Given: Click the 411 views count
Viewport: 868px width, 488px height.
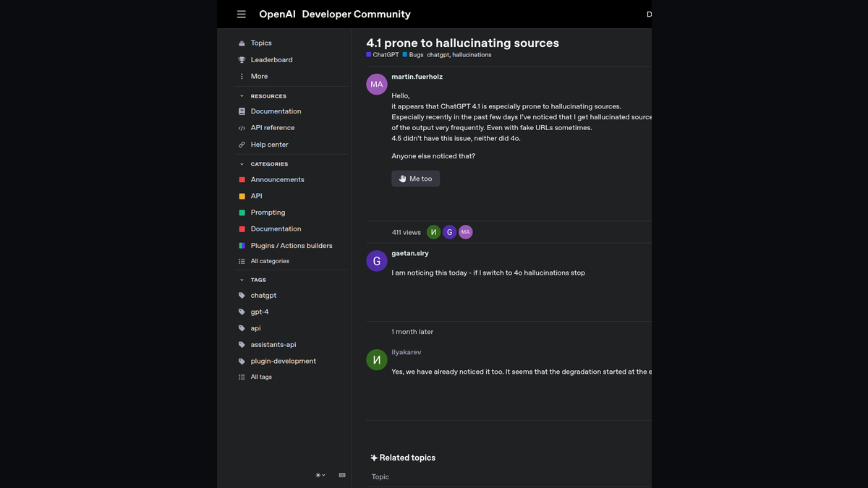Looking at the screenshot, I should click(x=407, y=232).
